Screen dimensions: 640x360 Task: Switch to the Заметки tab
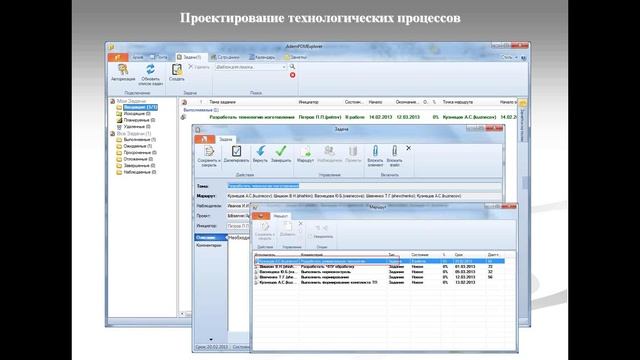(296, 57)
